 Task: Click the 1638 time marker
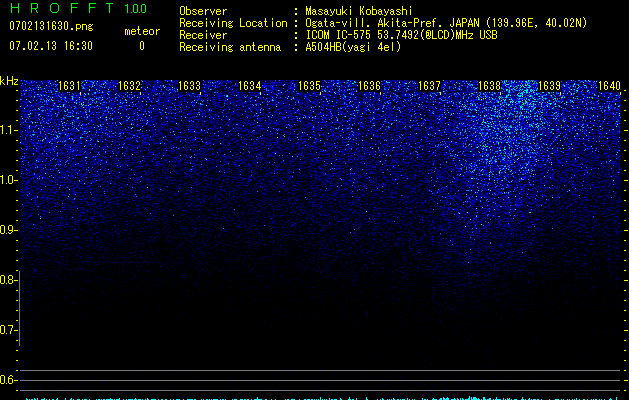click(489, 86)
